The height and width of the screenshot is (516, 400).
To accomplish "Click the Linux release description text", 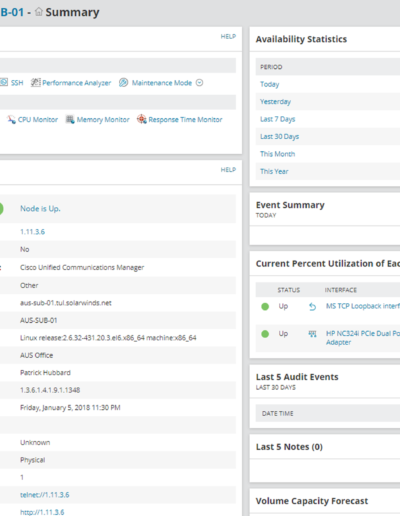I will [x=108, y=338].
